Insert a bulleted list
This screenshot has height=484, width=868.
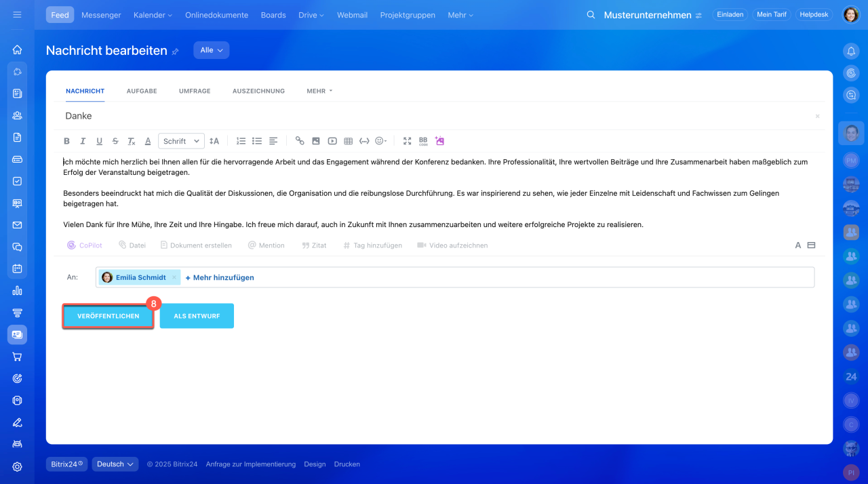[x=257, y=141]
